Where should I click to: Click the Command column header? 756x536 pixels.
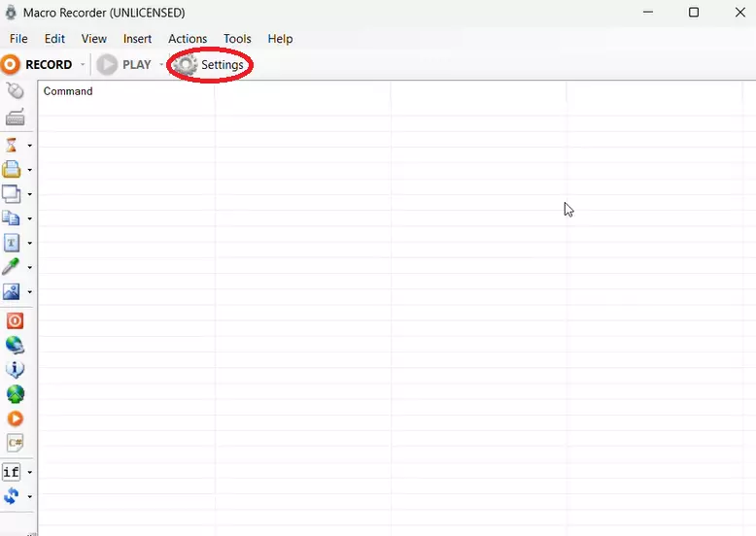[126, 91]
